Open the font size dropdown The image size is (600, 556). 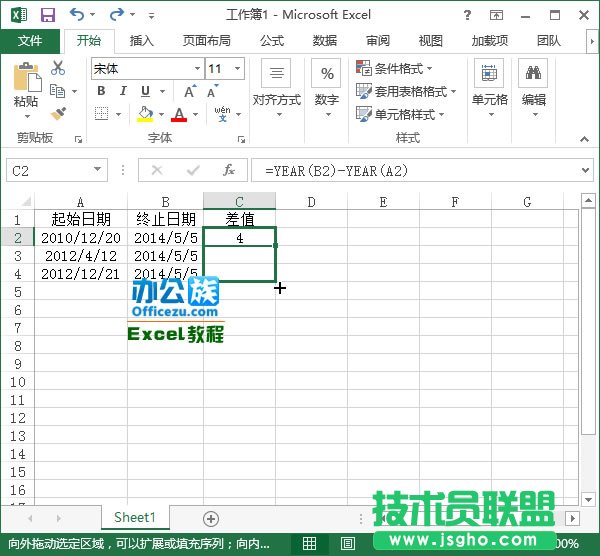click(x=246, y=69)
